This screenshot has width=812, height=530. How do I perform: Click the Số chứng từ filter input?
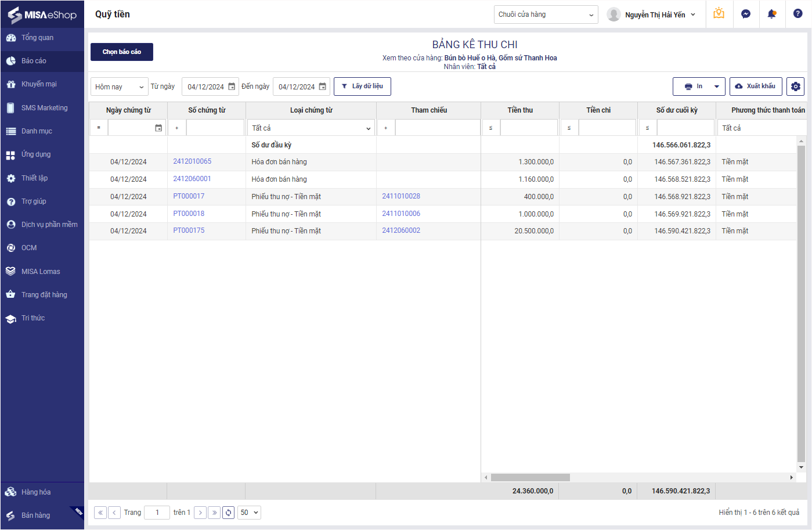pyautogui.click(x=215, y=128)
